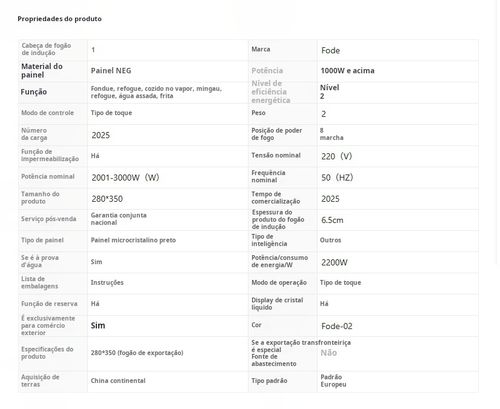Image resolution: width=500 pixels, height=409 pixels.
Task: Select the Função description text
Action: pos(156,92)
